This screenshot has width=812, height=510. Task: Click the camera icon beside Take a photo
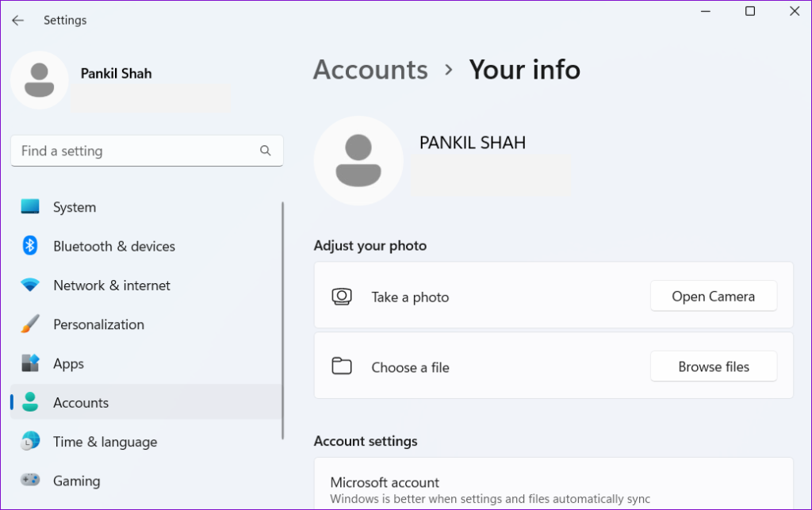pos(342,296)
